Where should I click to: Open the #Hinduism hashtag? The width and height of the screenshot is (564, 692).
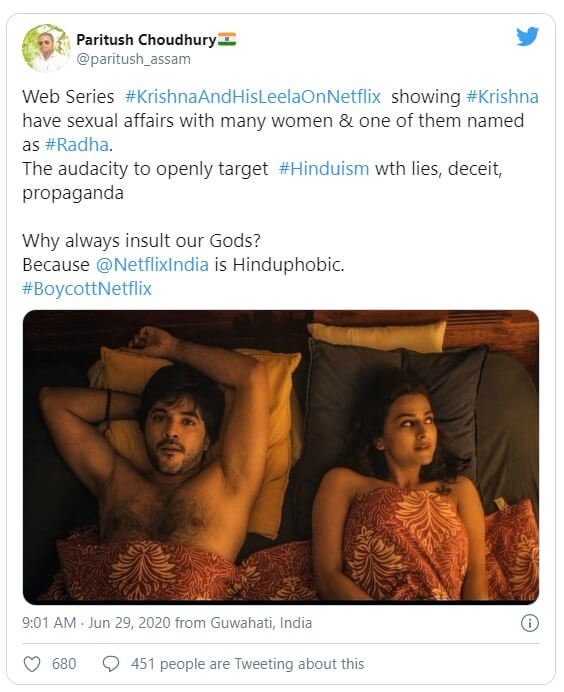coord(324,169)
